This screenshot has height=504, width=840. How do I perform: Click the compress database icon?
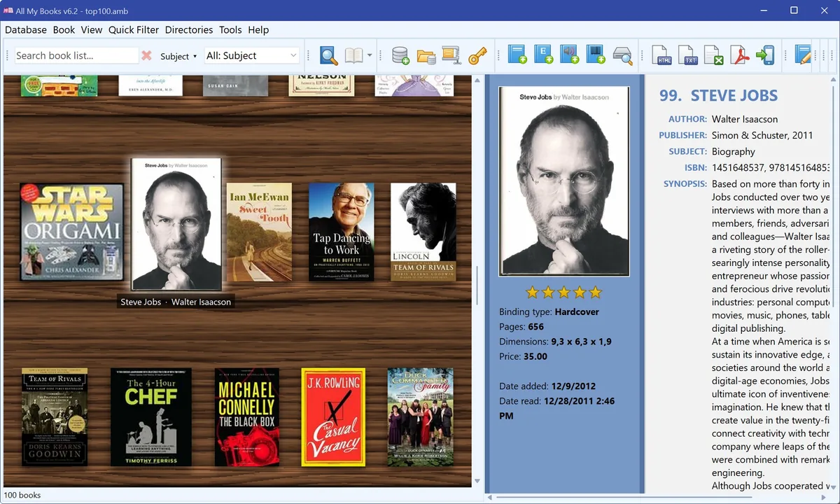pyautogui.click(x=451, y=55)
